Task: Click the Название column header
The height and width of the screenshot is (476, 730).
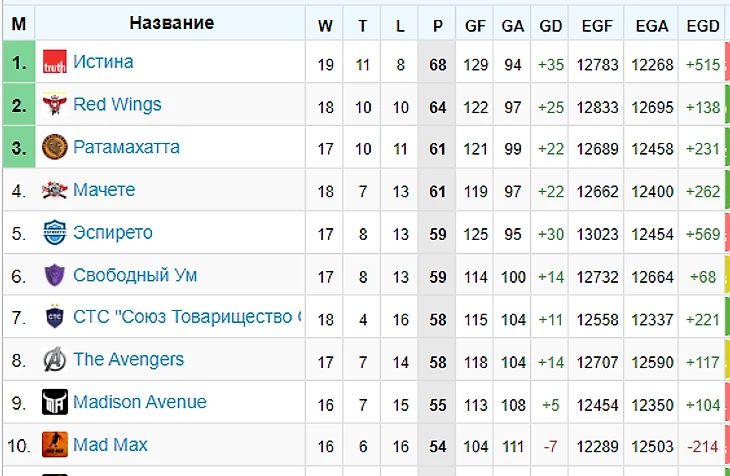Action: click(x=171, y=23)
